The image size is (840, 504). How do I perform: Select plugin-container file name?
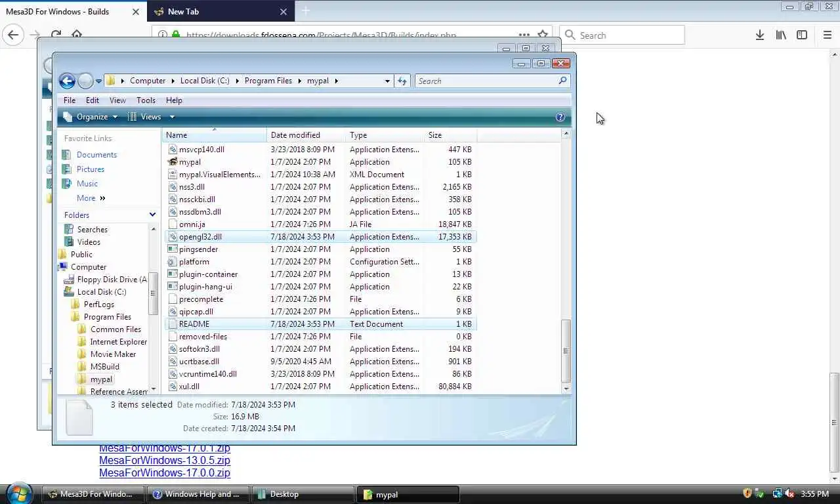tap(208, 274)
